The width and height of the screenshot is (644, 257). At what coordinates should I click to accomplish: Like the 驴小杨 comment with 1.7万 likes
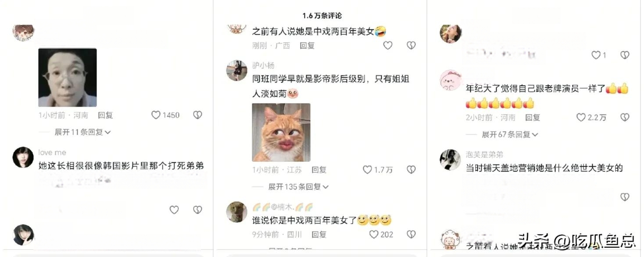point(368,170)
